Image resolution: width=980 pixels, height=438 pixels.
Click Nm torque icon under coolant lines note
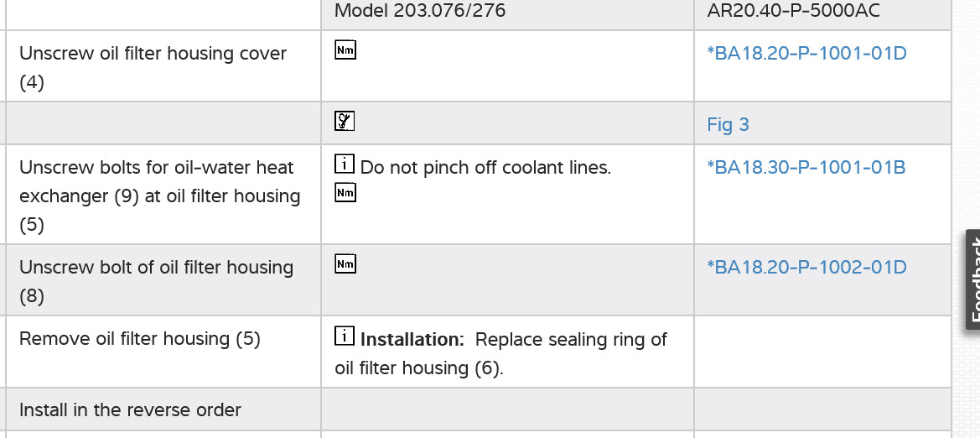(345, 193)
